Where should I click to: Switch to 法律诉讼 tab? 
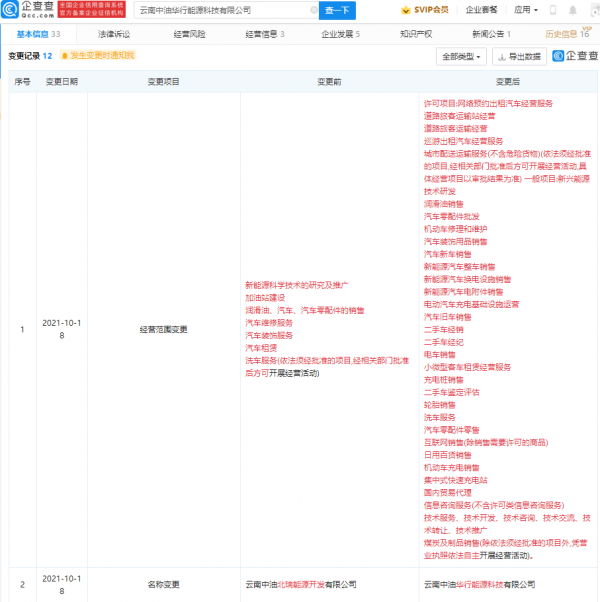point(114,34)
